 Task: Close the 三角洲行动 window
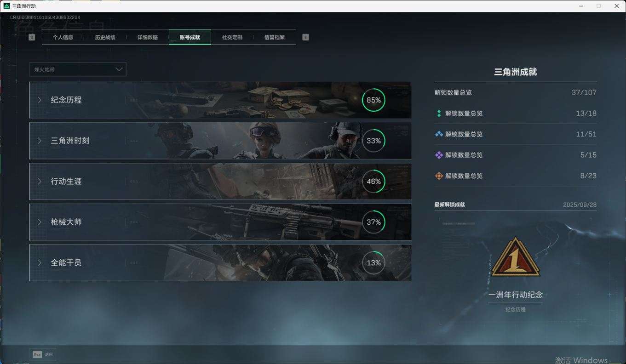pyautogui.click(x=617, y=6)
